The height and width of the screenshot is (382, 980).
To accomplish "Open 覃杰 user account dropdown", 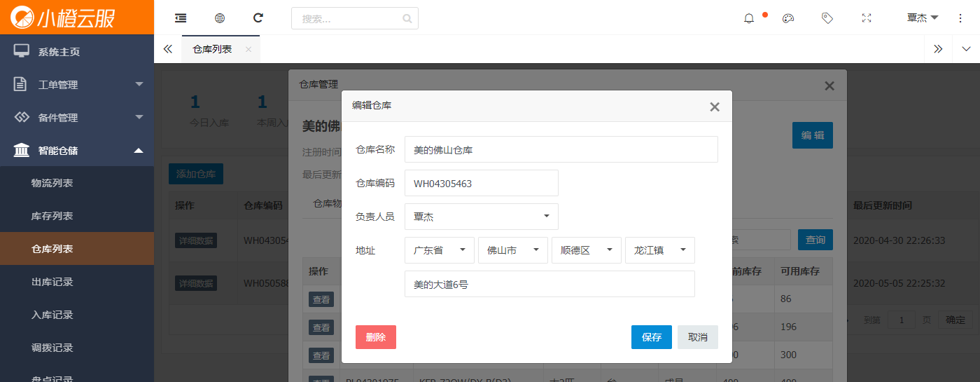I will (x=923, y=18).
